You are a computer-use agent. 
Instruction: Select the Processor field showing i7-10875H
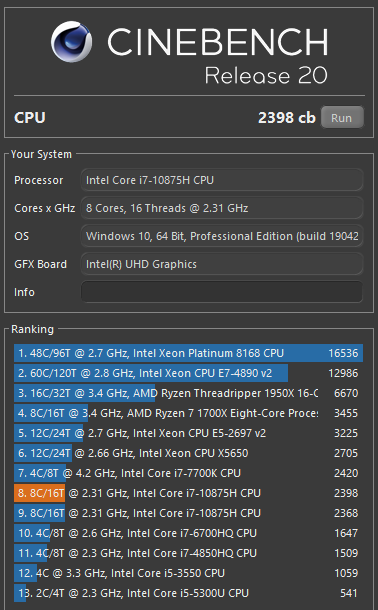pyautogui.click(x=222, y=180)
